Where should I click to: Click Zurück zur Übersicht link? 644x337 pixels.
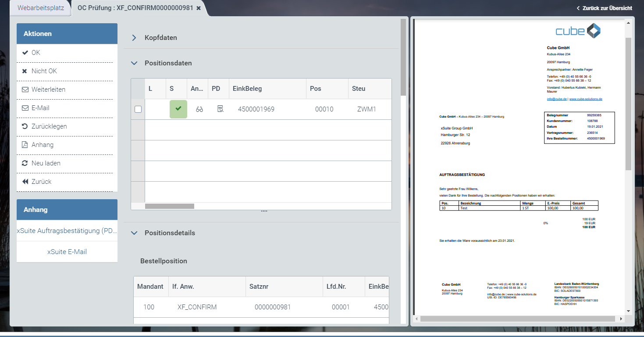click(604, 8)
